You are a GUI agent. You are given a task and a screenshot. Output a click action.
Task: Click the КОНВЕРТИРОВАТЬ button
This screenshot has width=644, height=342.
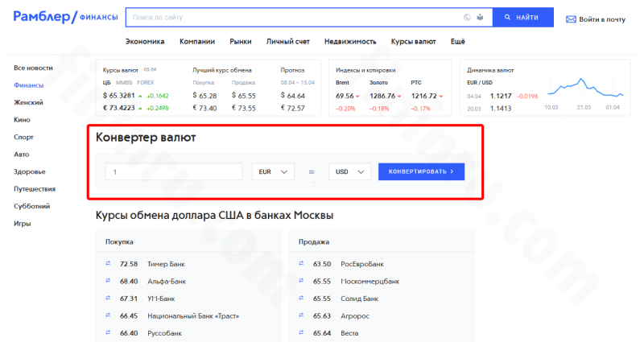[x=421, y=171]
